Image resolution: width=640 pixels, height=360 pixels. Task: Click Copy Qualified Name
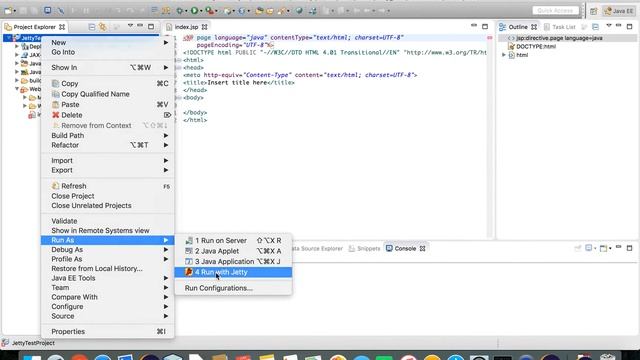tap(108, 94)
